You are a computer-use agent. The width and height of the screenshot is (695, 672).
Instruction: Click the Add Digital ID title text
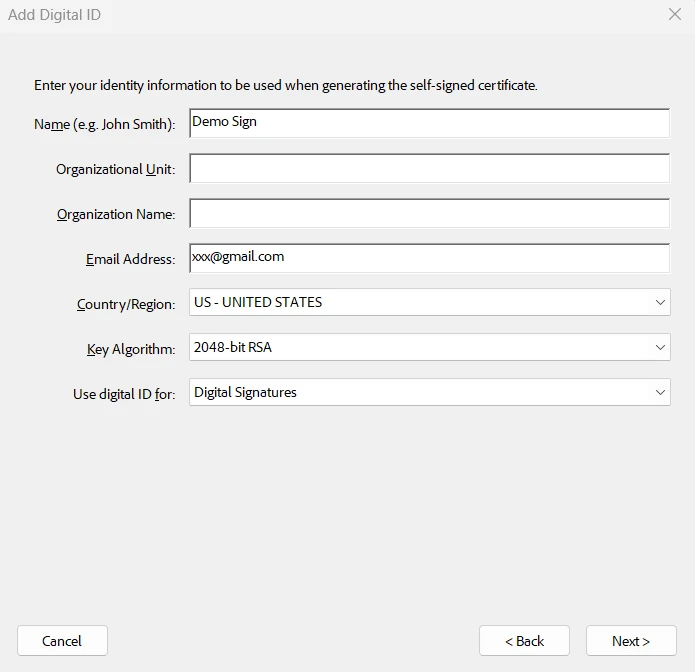pyautogui.click(x=55, y=15)
